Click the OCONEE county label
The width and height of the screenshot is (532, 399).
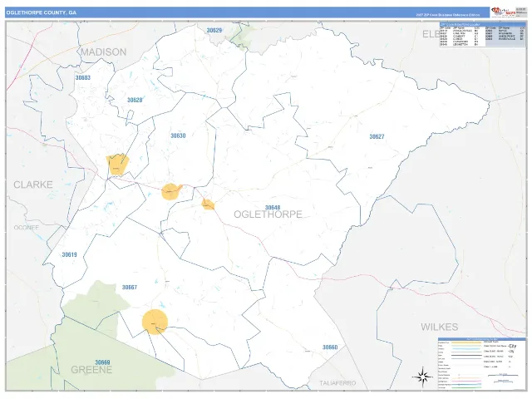[x=26, y=227]
